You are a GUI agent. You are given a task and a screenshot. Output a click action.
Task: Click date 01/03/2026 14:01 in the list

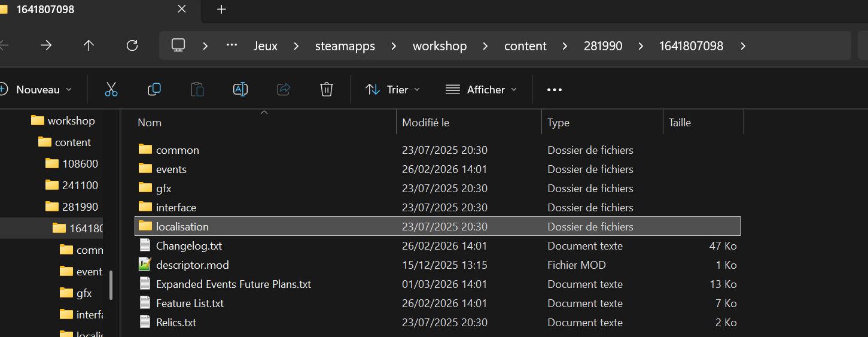444,284
